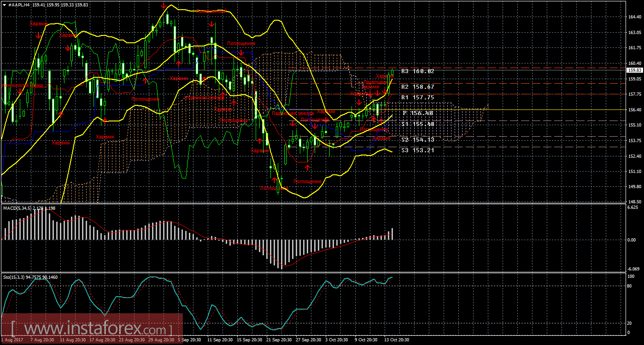Select the R2 158.67 resistance label

tap(417, 86)
